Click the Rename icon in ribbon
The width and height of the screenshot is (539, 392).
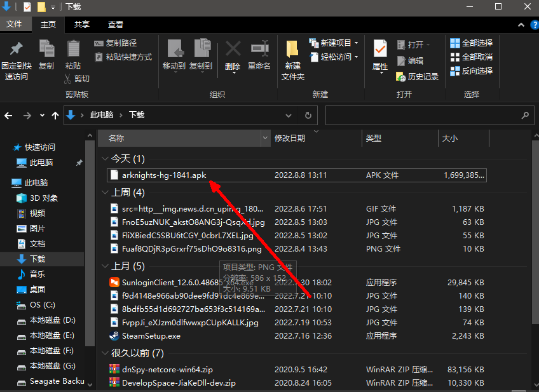coord(259,50)
